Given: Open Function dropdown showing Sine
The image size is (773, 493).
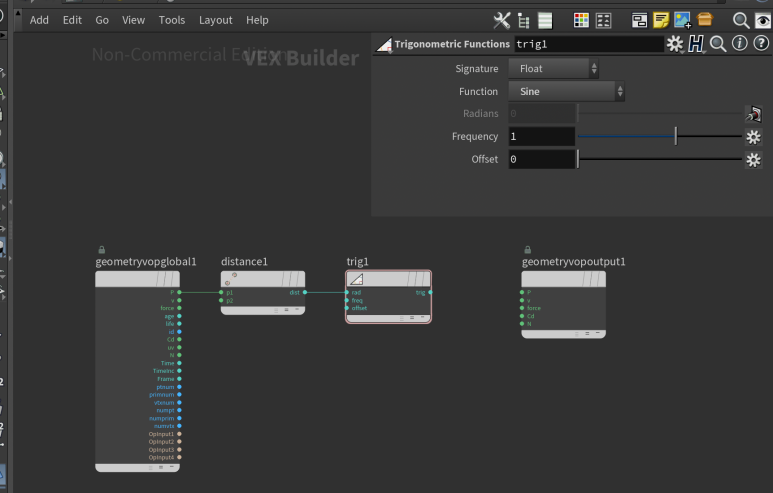Looking at the screenshot, I should click(x=566, y=91).
